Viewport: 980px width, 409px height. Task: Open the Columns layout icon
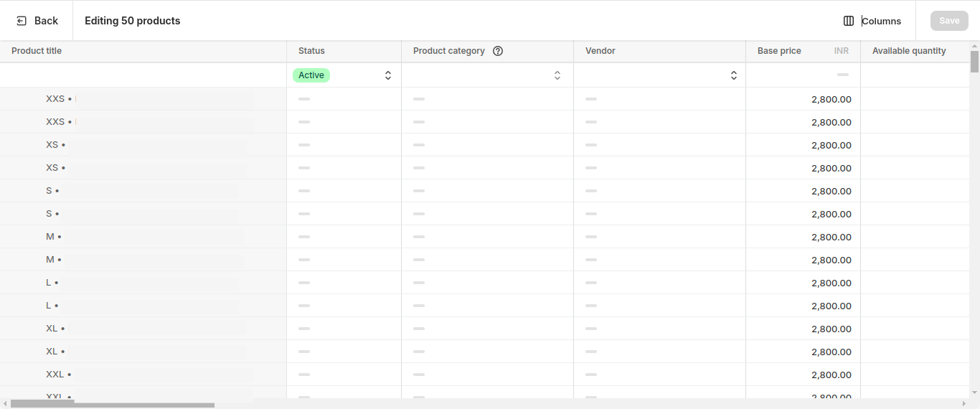coord(849,21)
